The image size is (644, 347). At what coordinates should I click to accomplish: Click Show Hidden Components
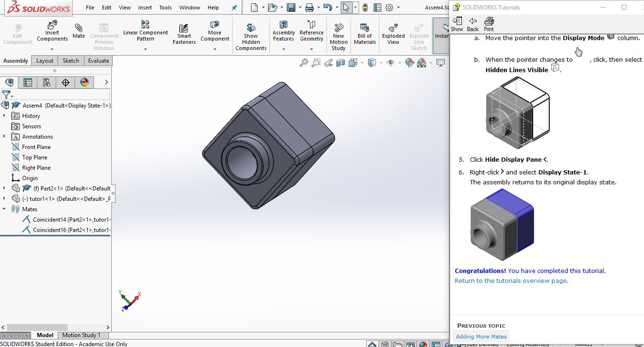pyautogui.click(x=251, y=37)
